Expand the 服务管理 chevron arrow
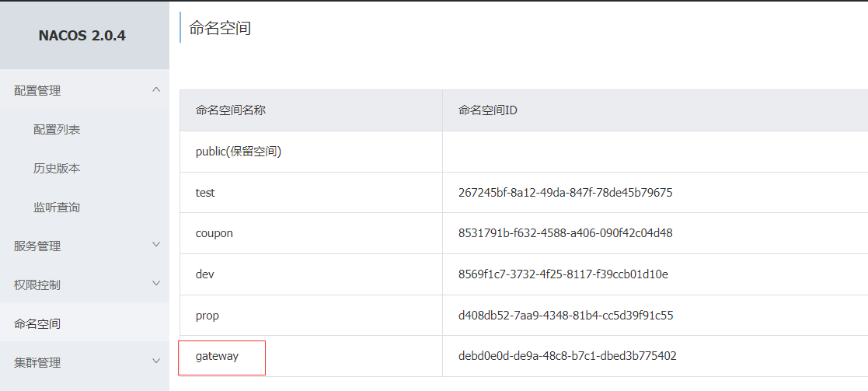868x391 pixels. (x=156, y=245)
